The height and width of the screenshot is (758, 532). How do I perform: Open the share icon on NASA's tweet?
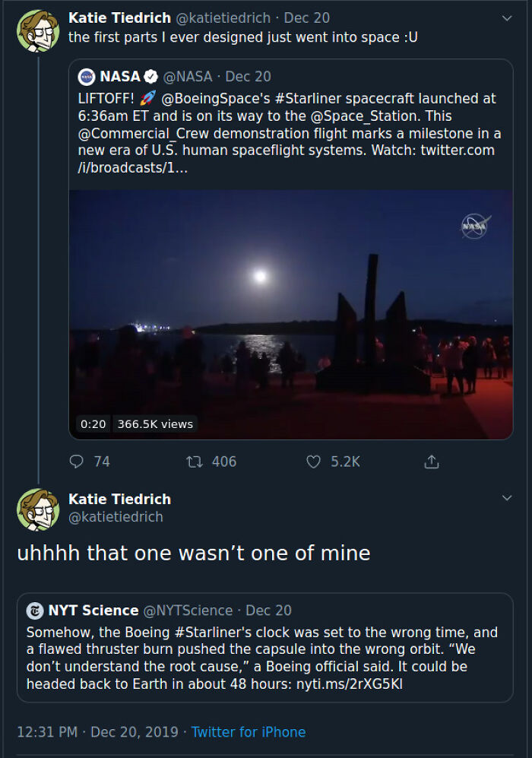coord(431,461)
